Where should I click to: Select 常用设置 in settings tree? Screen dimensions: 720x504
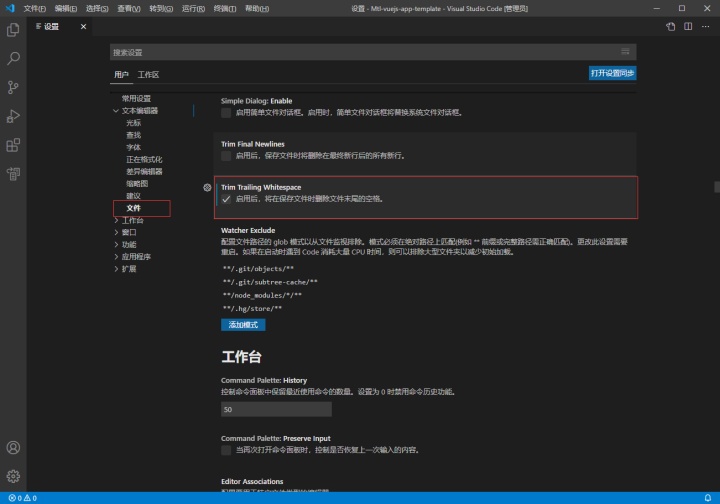pos(136,99)
